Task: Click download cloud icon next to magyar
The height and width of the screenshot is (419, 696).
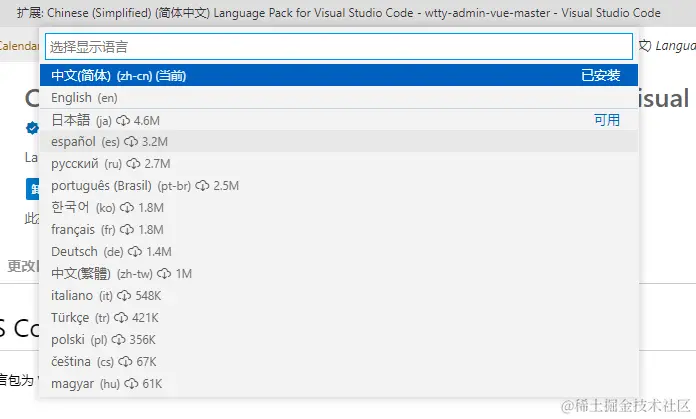Action: [x=131, y=384]
